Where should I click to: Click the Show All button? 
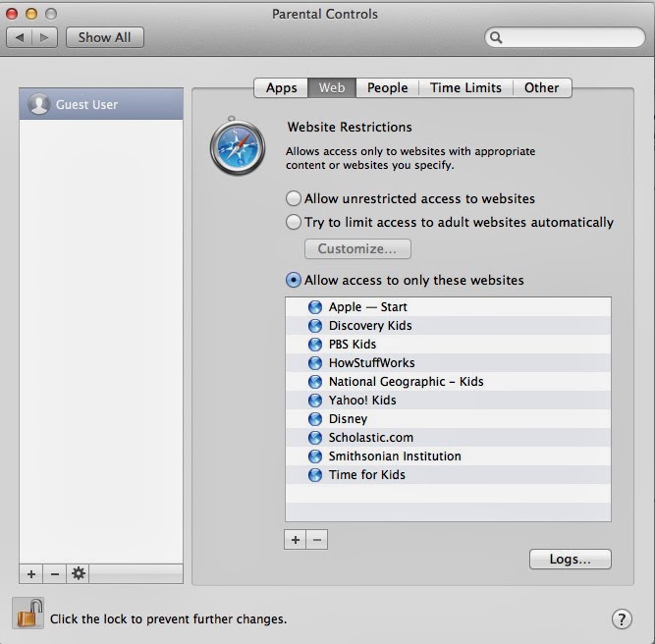[x=105, y=37]
